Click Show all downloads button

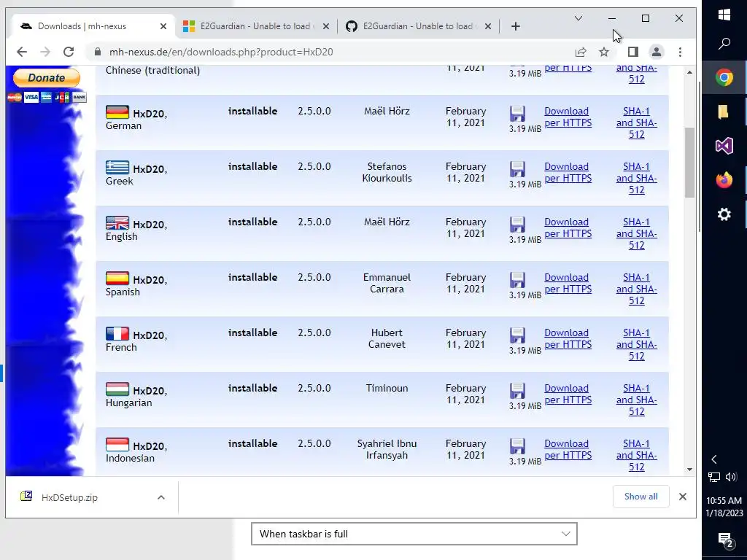640,496
